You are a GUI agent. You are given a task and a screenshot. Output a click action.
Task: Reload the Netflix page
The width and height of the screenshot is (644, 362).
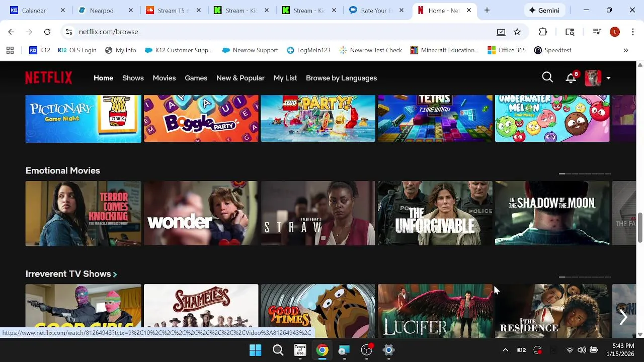pos(47,32)
